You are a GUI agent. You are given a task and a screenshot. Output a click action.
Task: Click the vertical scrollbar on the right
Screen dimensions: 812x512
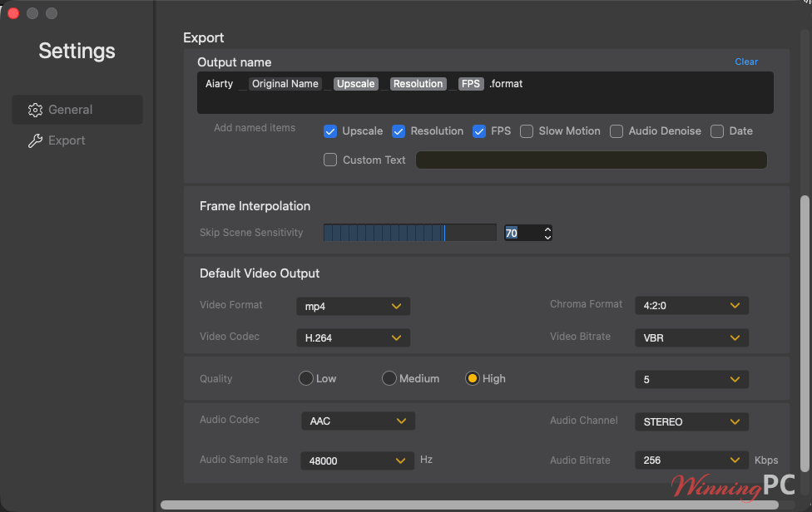(x=805, y=333)
